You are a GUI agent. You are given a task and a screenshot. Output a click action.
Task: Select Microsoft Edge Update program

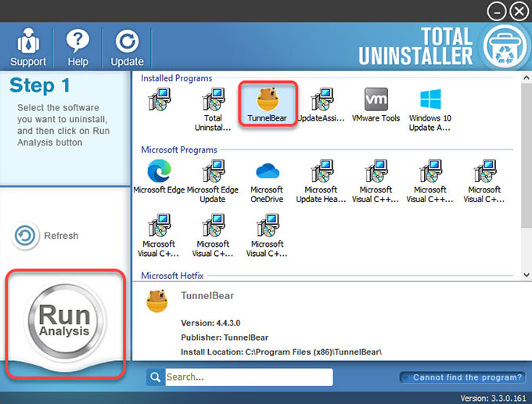[213, 181]
